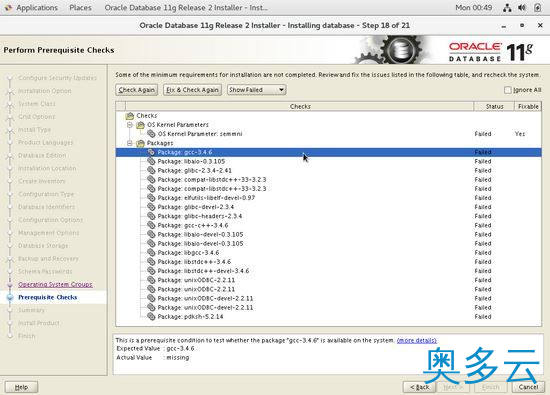Click the Back button
Screen dimensions: 550x395
(420, 387)
